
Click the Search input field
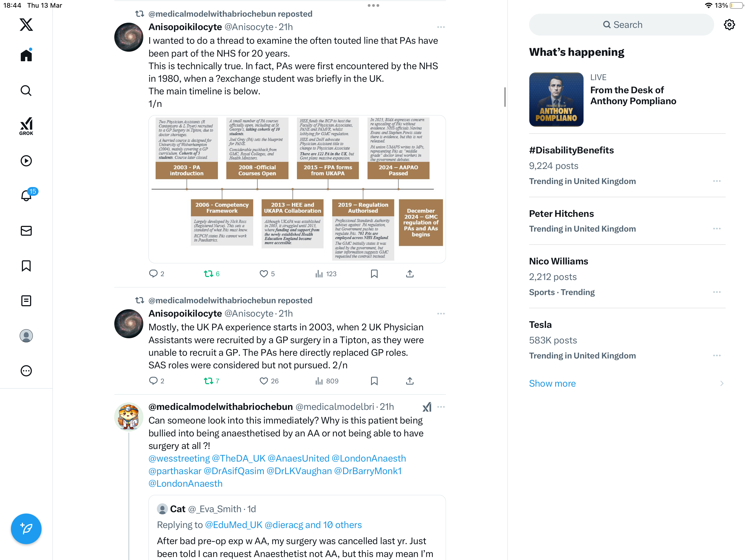coord(621,25)
